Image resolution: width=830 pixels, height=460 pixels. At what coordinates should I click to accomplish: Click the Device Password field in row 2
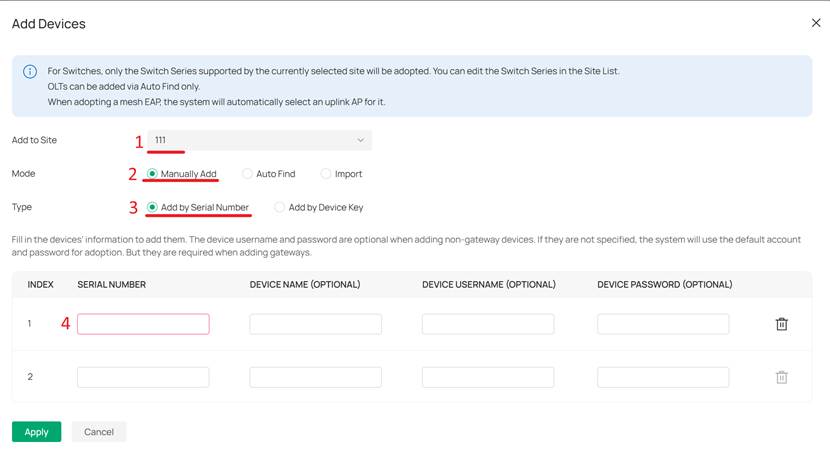tap(663, 377)
